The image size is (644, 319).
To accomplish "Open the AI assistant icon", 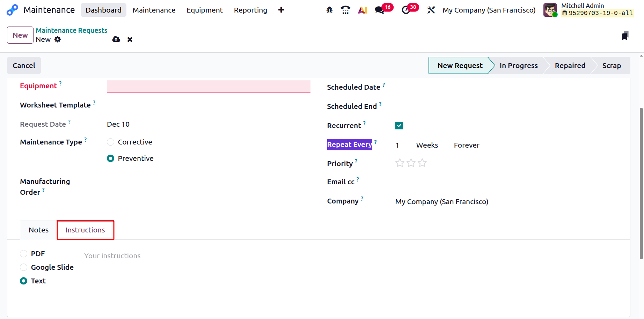I will click(x=363, y=10).
